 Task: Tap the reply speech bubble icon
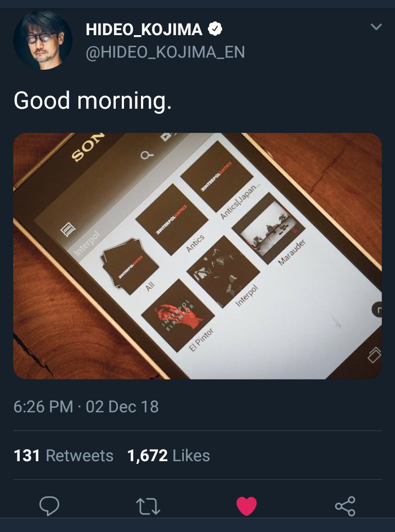coord(49,506)
